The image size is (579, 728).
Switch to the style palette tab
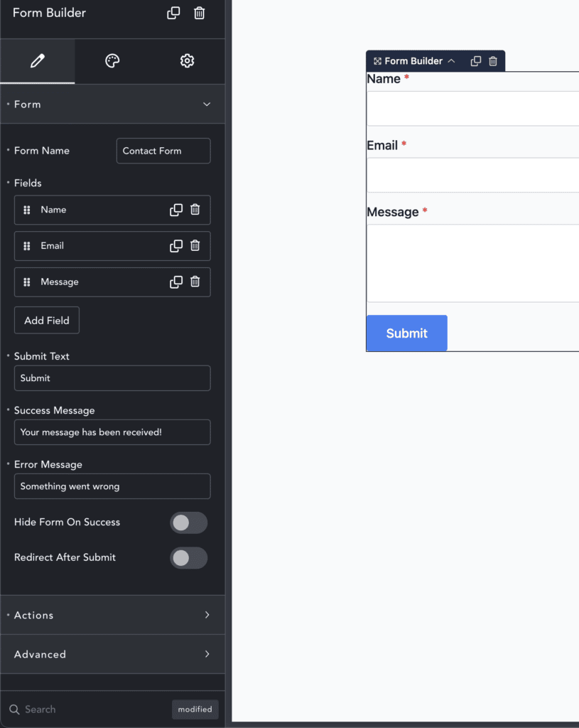(x=112, y=61)
